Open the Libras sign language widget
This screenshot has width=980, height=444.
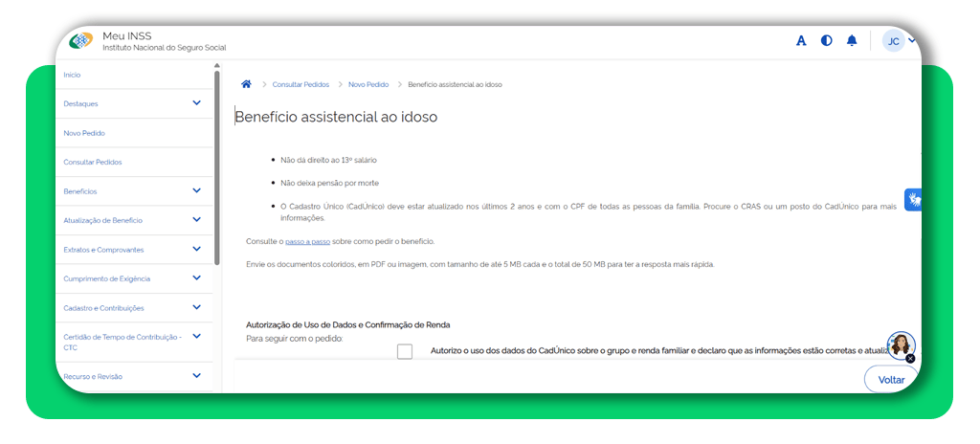[913, 200]
